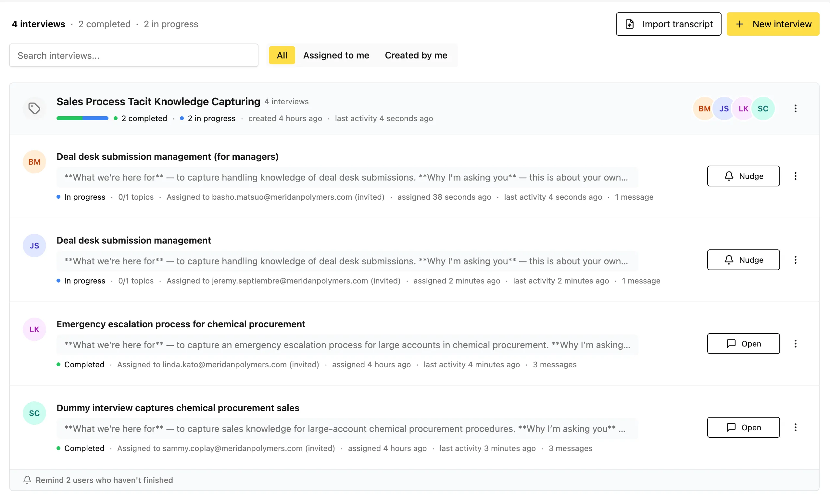Nudge basho.matsuo on managers interview

coord(743,176)
